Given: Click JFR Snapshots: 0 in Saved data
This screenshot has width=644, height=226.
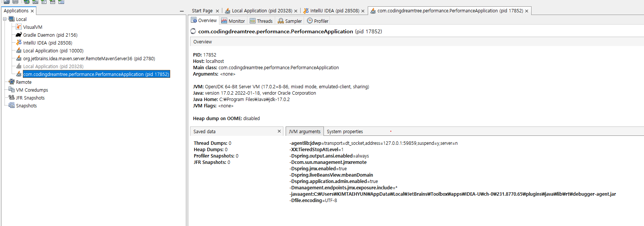Looking at the screenshot, I should 212,162.
